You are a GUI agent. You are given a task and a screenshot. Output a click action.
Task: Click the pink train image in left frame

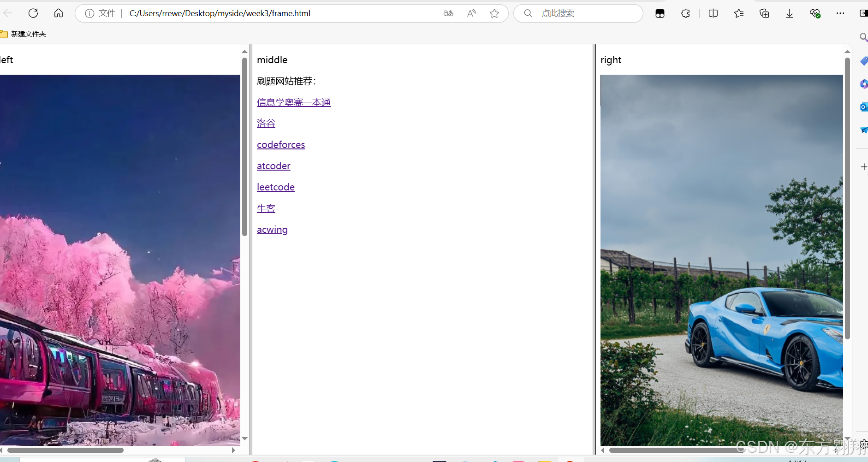(120, 260)
